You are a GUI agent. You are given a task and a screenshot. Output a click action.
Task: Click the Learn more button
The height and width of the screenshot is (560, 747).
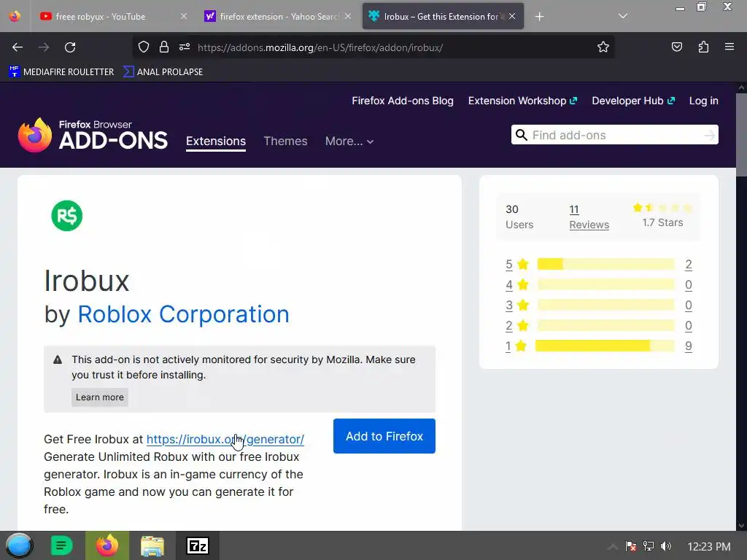pos(99,397)
